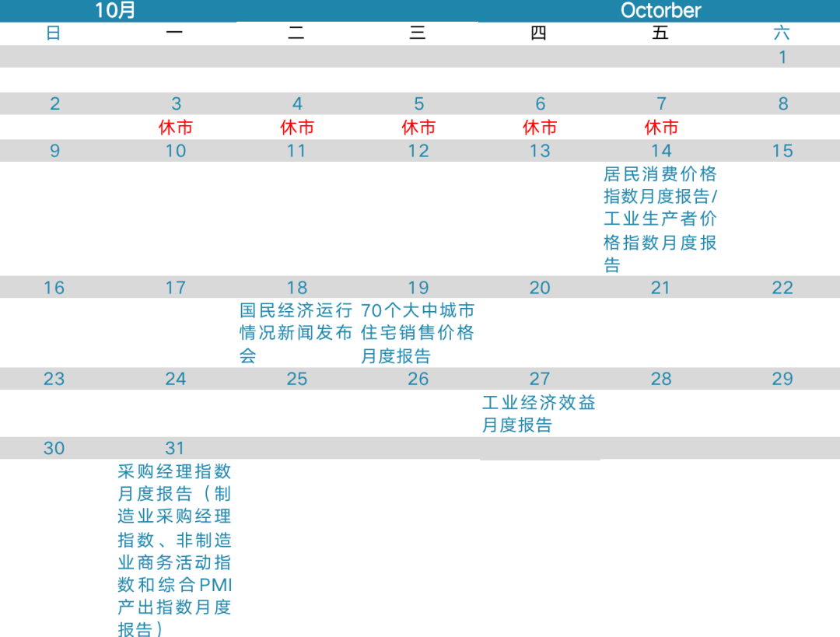
Task: Click the October header title
Action: coord(660,10)
